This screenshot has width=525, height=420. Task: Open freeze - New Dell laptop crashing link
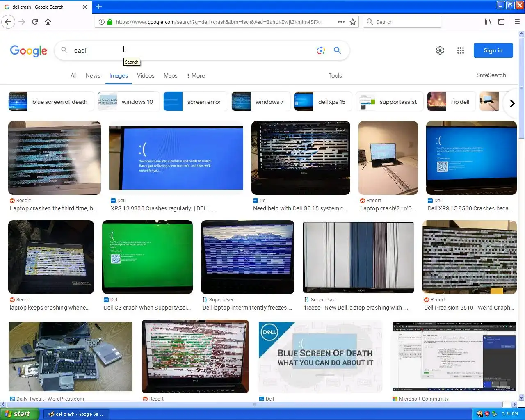(x=356, y=308)
